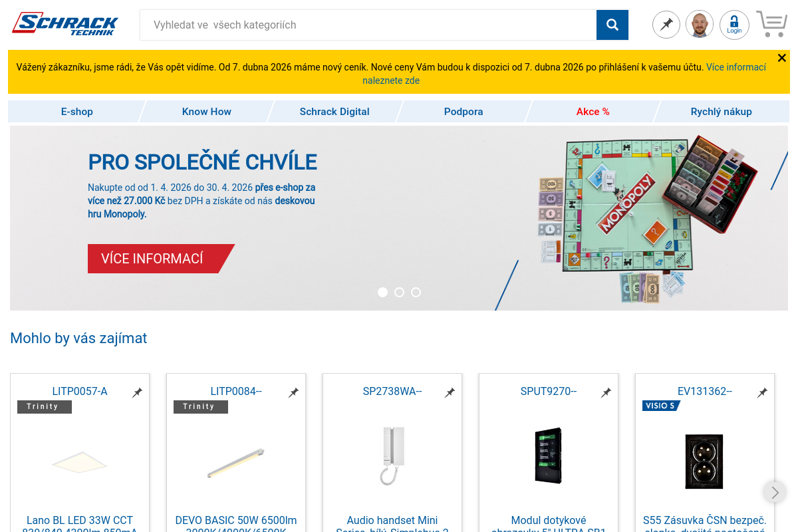This screenshot has height=532, width=798.
Task: Pin product EV131362--
Action: (x=762, y=393)
